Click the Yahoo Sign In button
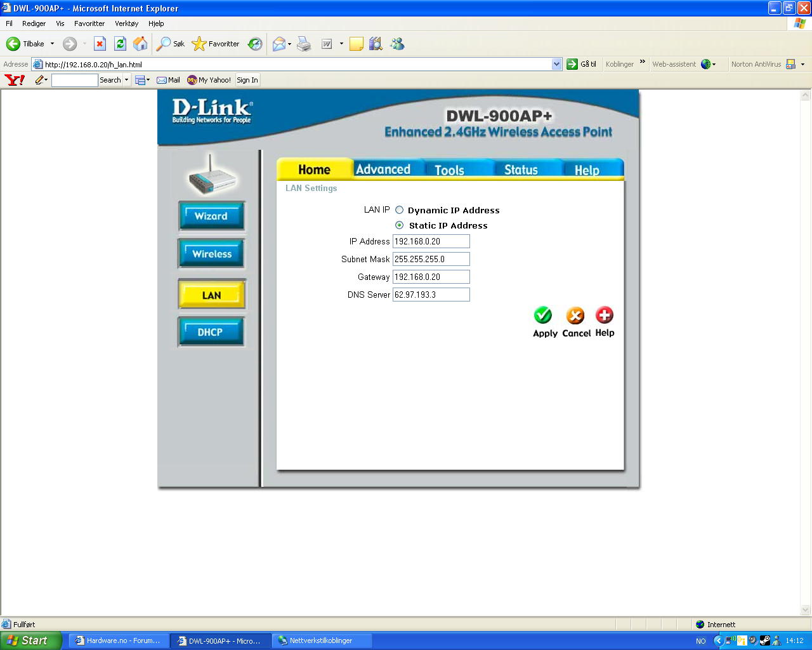This screenshot has width=812, height=650. pos(247,80)
